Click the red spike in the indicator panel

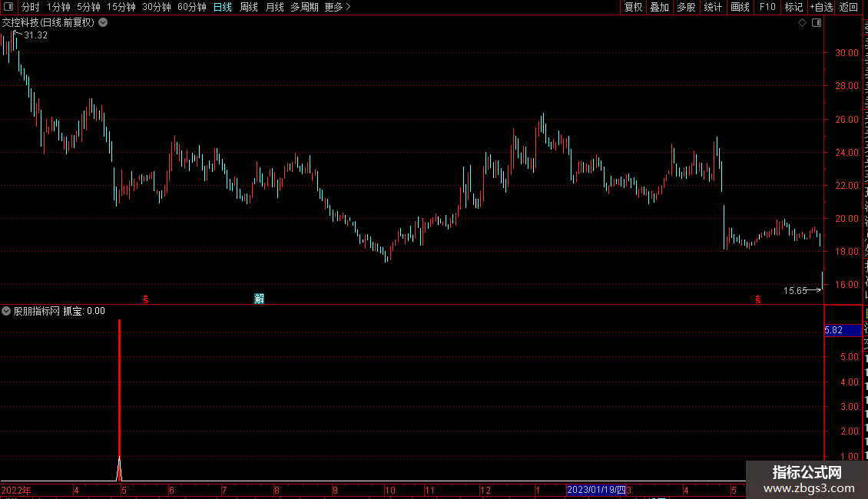119,398
